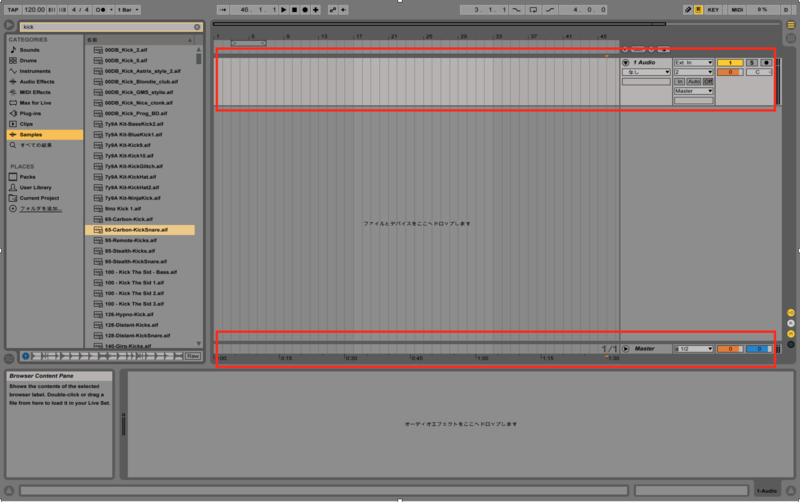Open the Packs place
The image size is (800, 502).
[x=44, y=177]
